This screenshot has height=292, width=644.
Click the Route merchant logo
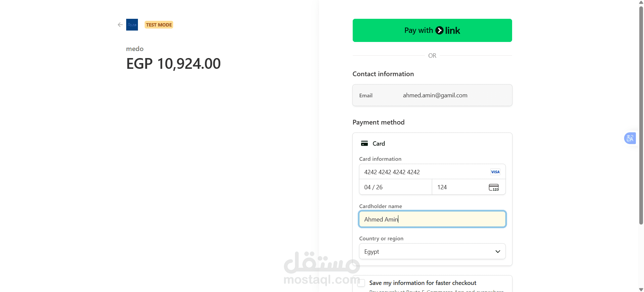[132, 25]
